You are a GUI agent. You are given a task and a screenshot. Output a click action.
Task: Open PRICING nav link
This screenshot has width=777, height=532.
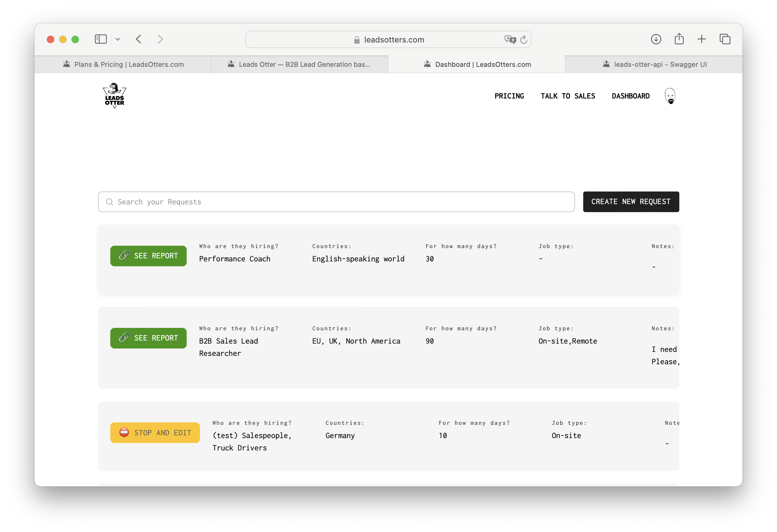tap(509, 96)
